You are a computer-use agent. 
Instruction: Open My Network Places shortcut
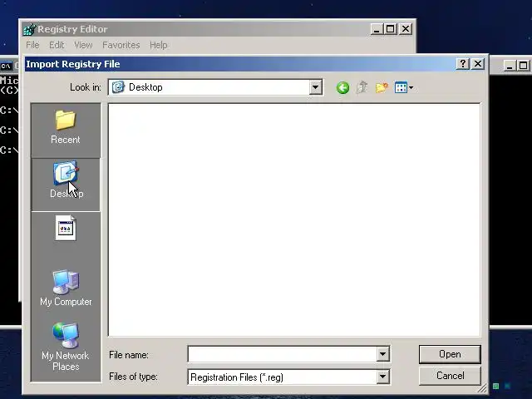(66, 347)
